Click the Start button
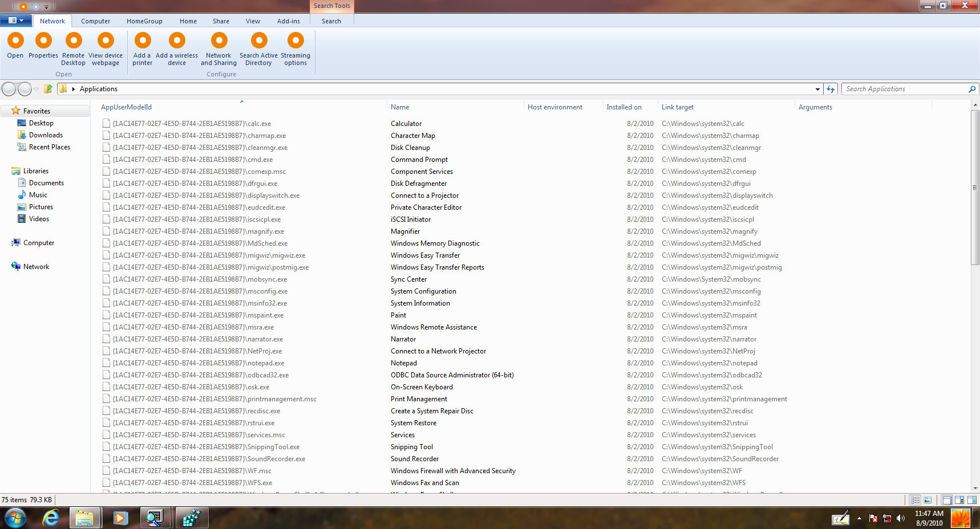 point(15,518)
